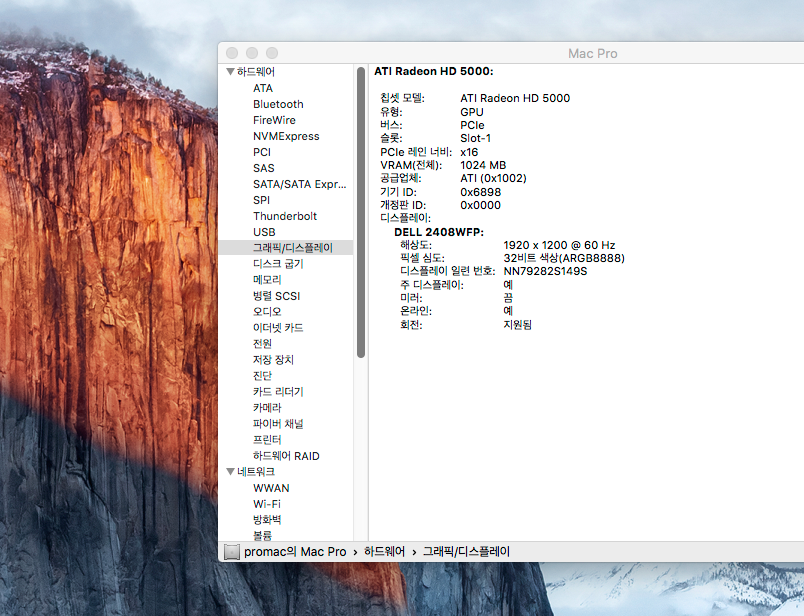
Task: Collapse the 네트워크 section triangle
Action: tap(230, 472)
